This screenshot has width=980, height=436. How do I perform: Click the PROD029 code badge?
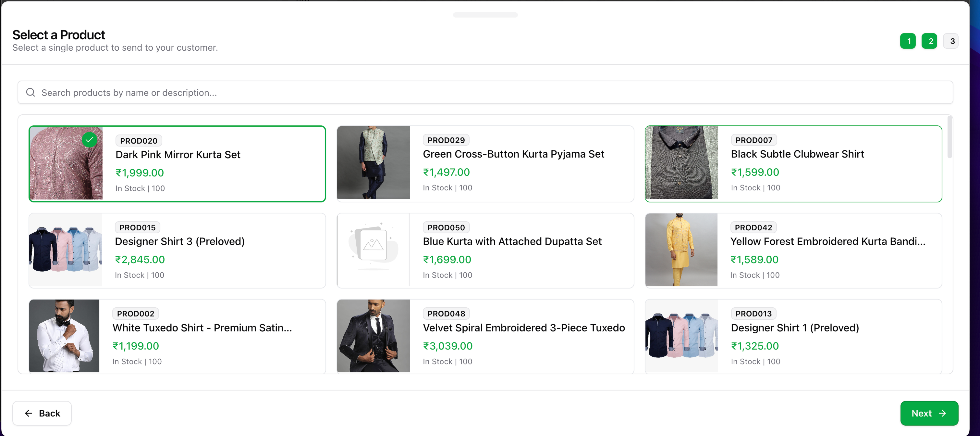(x=446, y=140)
